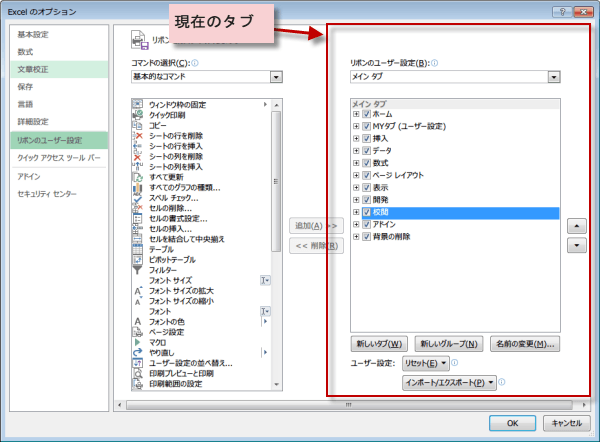Uncheck the 表示 tab checkbox
The image size is (600, 442).
tap(367, 187)
